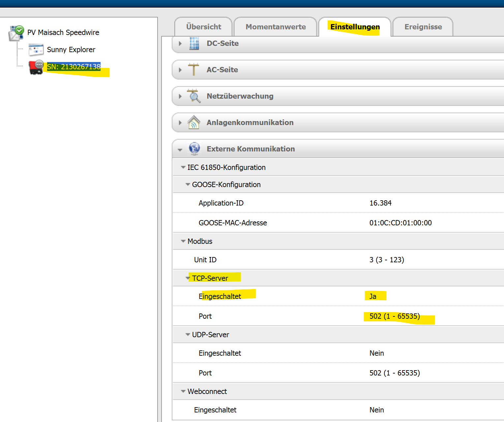Expand the DC-Seite section arrow
504x422 pixels.
click(x=180, y=44)
